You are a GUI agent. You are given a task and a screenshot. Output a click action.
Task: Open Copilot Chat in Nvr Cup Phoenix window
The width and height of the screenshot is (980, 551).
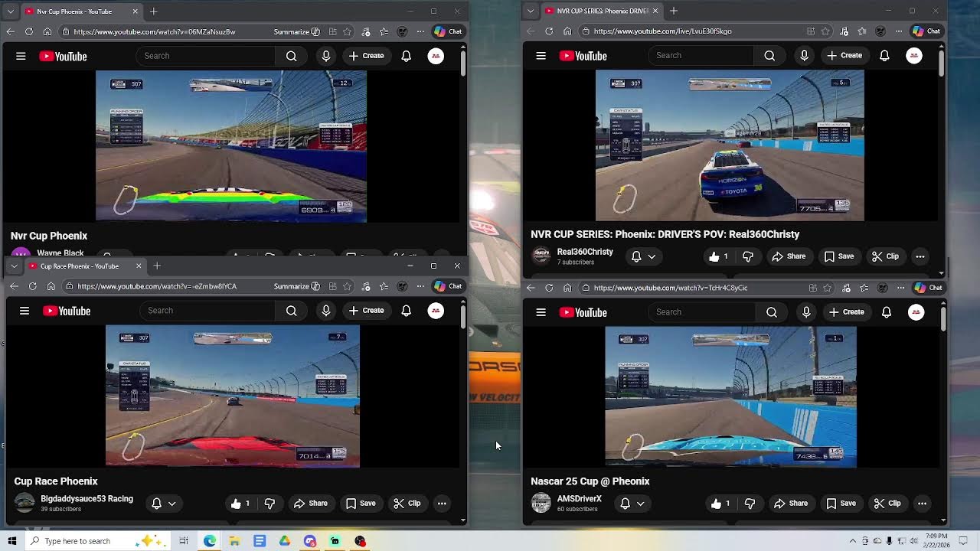coord(448,31)
